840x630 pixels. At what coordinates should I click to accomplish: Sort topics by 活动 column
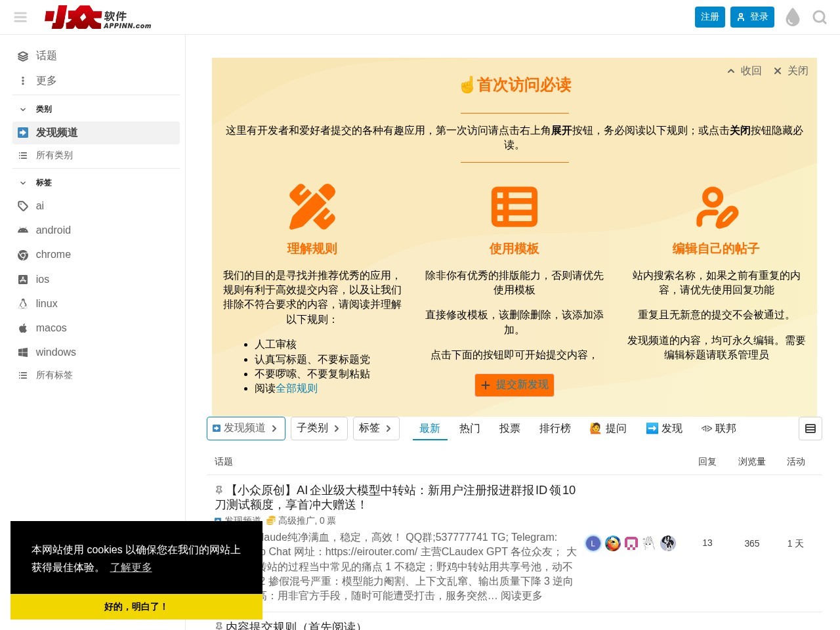click(796, 462)
